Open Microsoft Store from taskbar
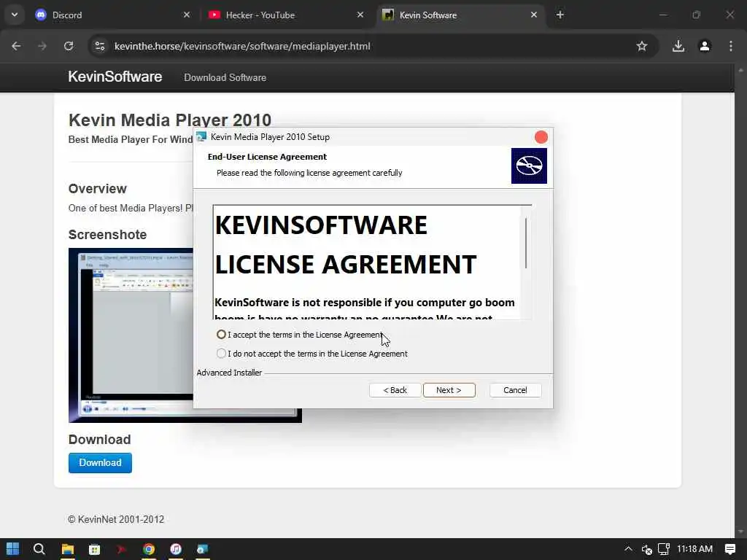This screenshot has width=747, height=560. (x=94, y=549)
